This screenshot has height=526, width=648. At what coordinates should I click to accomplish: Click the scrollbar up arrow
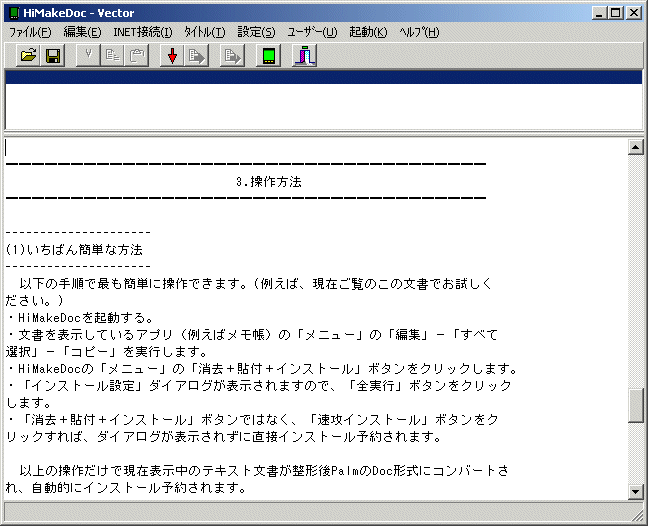(635, 147)
